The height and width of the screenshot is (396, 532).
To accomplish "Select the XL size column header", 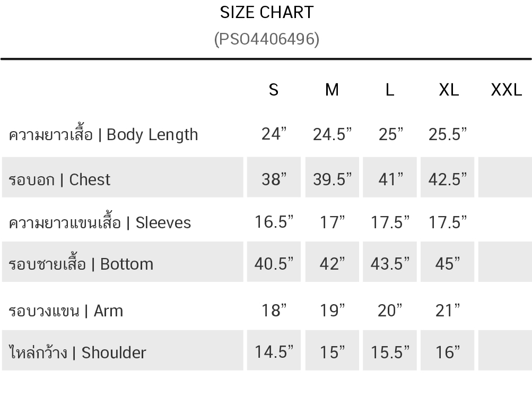I will coord(449,90).
